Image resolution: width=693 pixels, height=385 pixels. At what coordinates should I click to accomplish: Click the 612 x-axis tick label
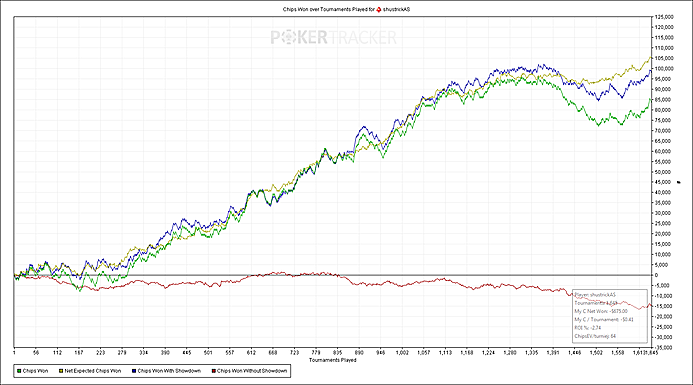(251, 353)
